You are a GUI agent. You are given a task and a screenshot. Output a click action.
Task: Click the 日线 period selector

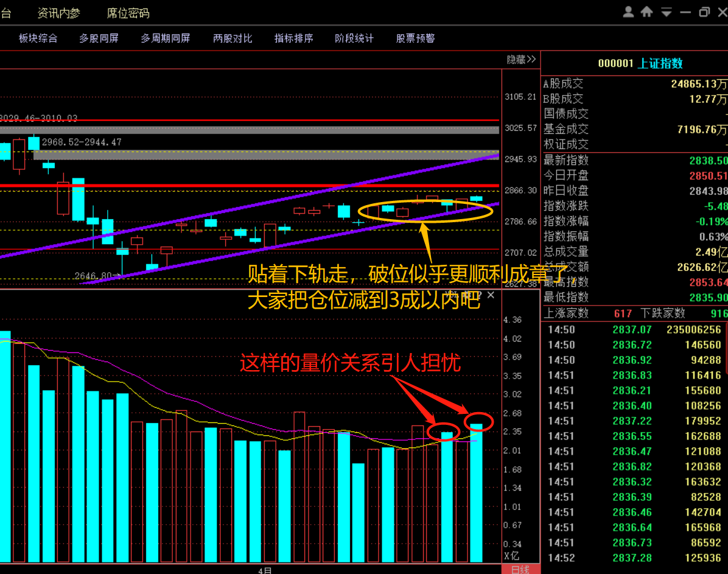(520, 570)
